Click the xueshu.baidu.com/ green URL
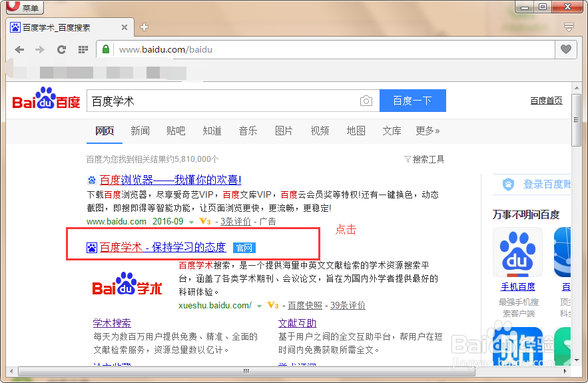588x383 pixels. 215,305
